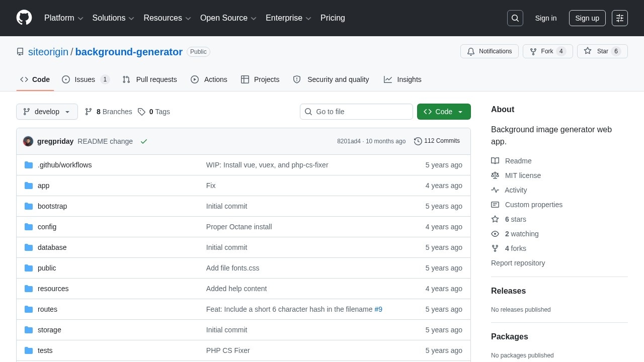
Task: Click the commits history clock icon
Action: tap(418, 141)
